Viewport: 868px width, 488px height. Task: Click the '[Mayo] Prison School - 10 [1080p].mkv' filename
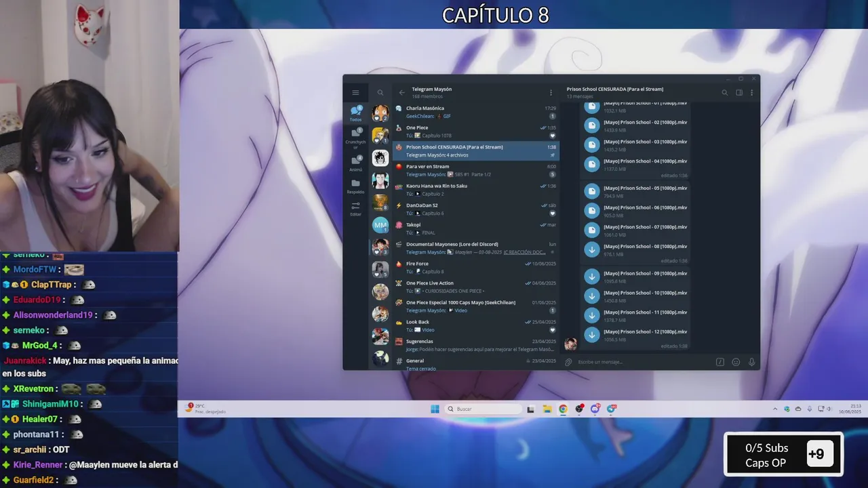click(x=645, y=293)
